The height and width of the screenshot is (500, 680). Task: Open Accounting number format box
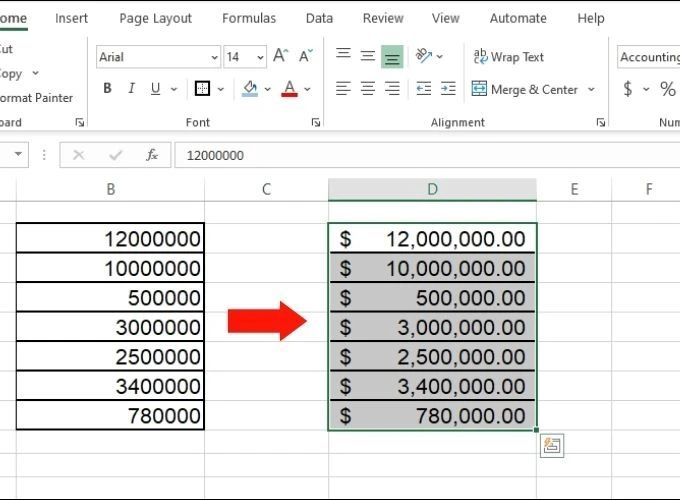click(x=649, y=57)
